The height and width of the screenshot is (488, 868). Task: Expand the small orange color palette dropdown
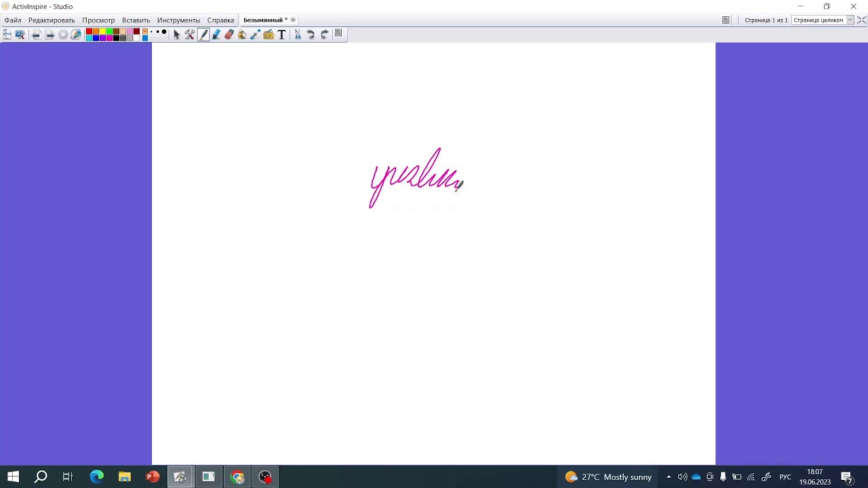[145, 31]
